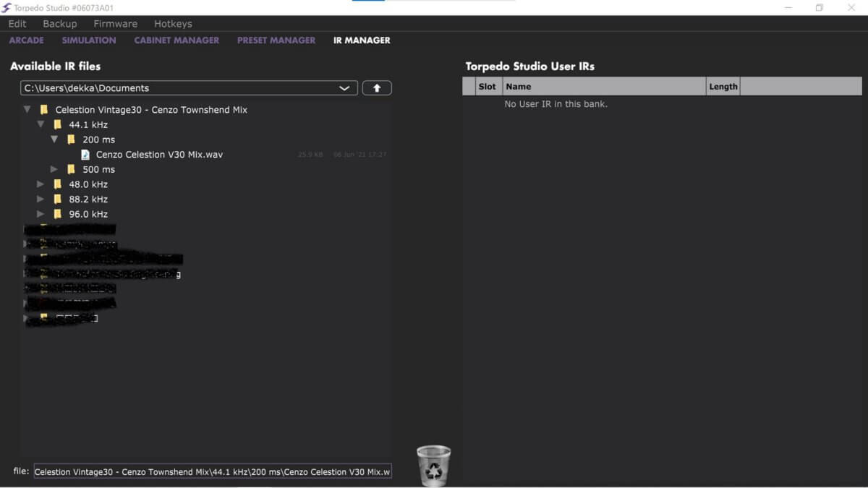The image size is (868, 488).
Task: Collapse the 44.1 kHz folder
Action: coord(41,125)
